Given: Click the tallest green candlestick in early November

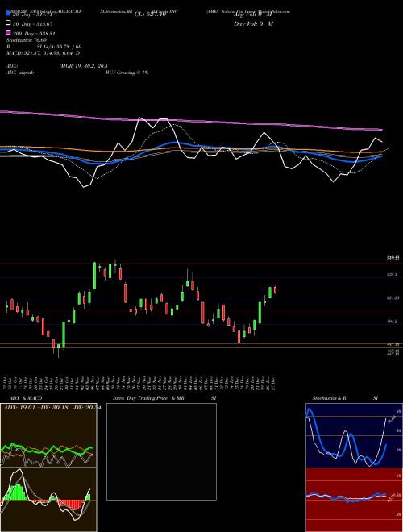Looking at the screenshot, I should 94,276.
